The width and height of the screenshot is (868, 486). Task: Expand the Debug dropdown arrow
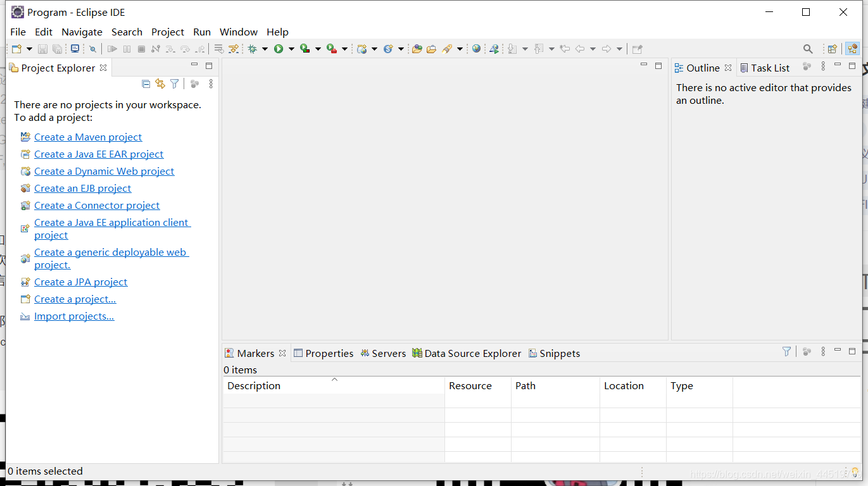click(x=265, y=49)
